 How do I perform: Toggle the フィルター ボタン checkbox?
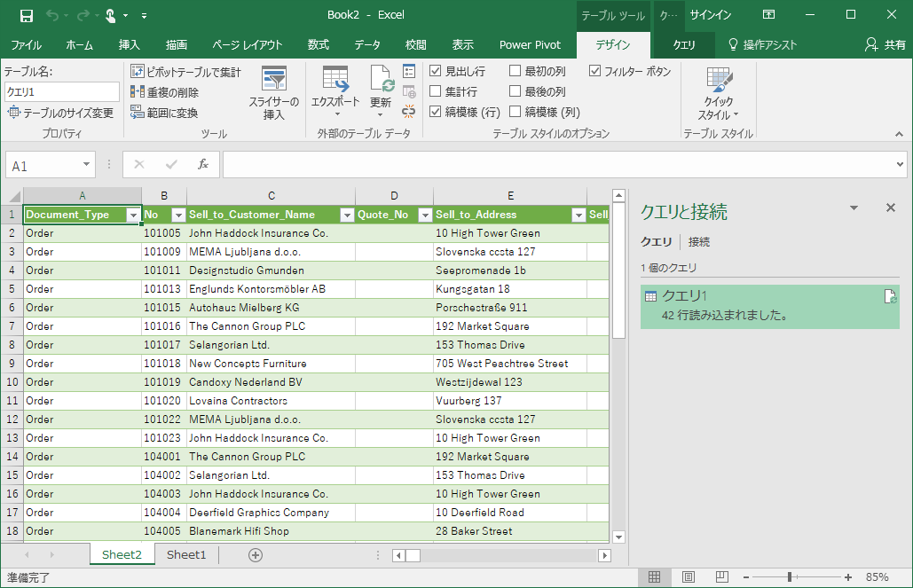pyautogui.click(x=594, y=71)
